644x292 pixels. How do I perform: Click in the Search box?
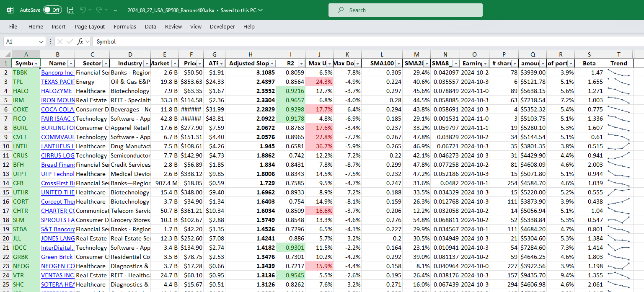[405, 10]
